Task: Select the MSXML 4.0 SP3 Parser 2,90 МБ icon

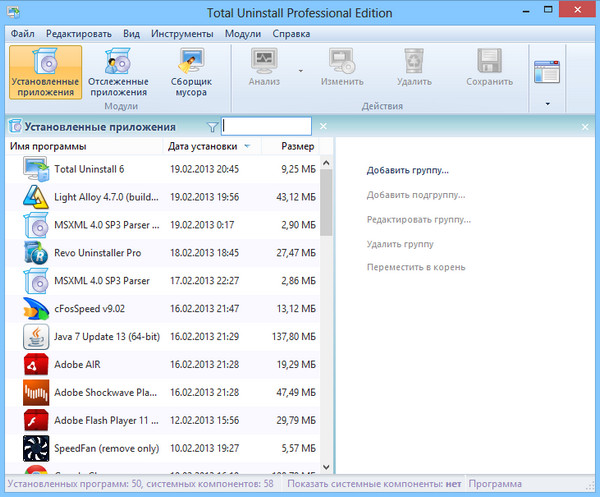Action: point(36,225)
